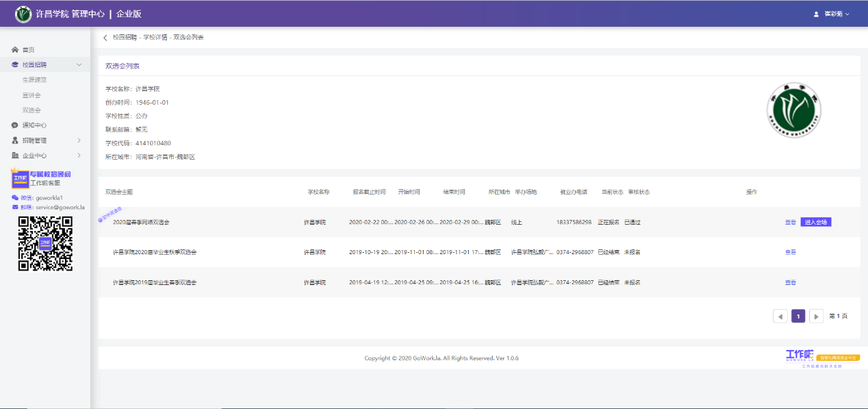Click the 进入会场 button
The image size is (868, 409).
click(x=815, y=222)
